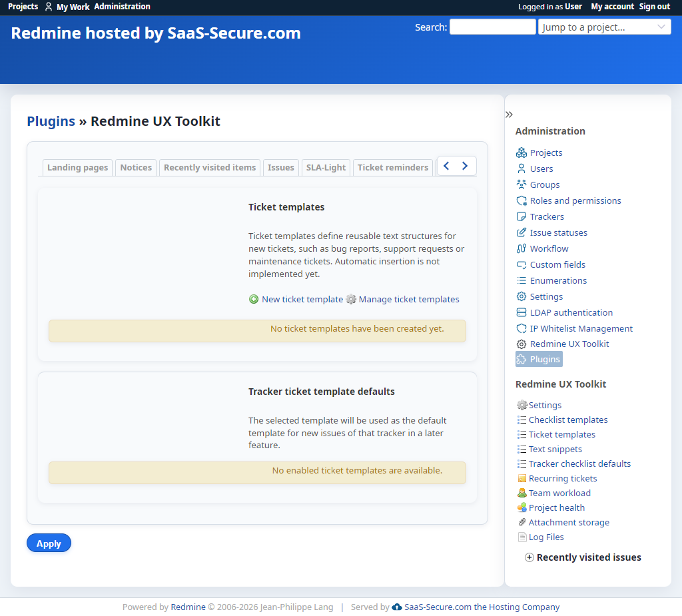This screenshot has width=682, height=616.
Task: Open the Workflow administration link
Action: coord(549,248)
